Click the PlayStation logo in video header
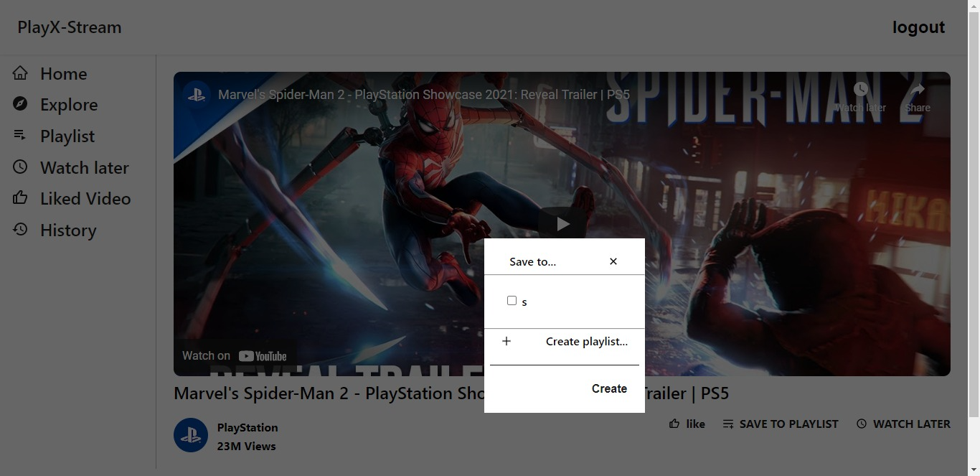The image size is (980, 476). pos(196,95)
